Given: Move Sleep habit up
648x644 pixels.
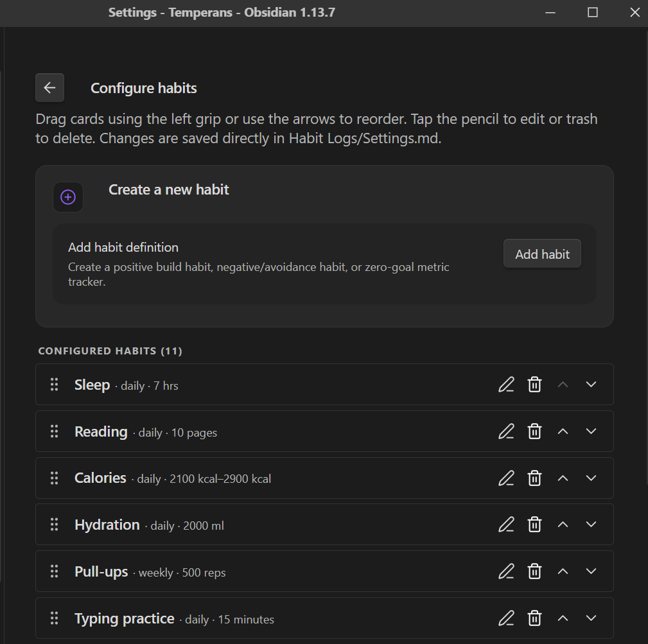Looking at the screenshot, I should (x=563, y=385).
